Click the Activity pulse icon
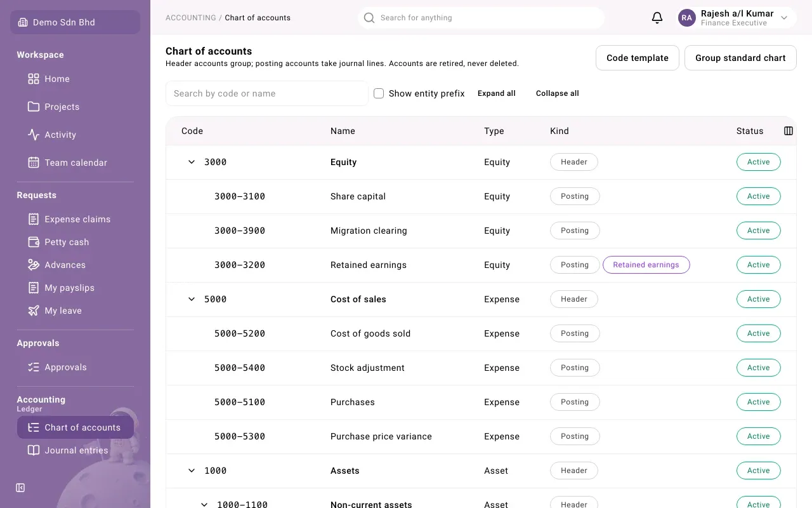Screen dimensions: 812x508 (x=34, y=135)
